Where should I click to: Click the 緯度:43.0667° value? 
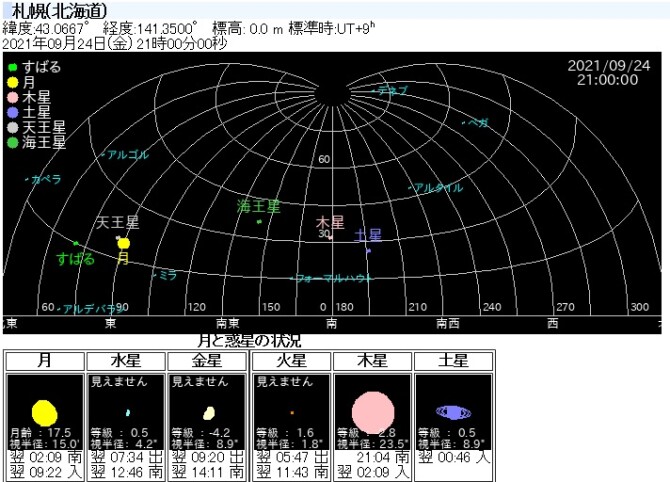(x=46, y=29)
